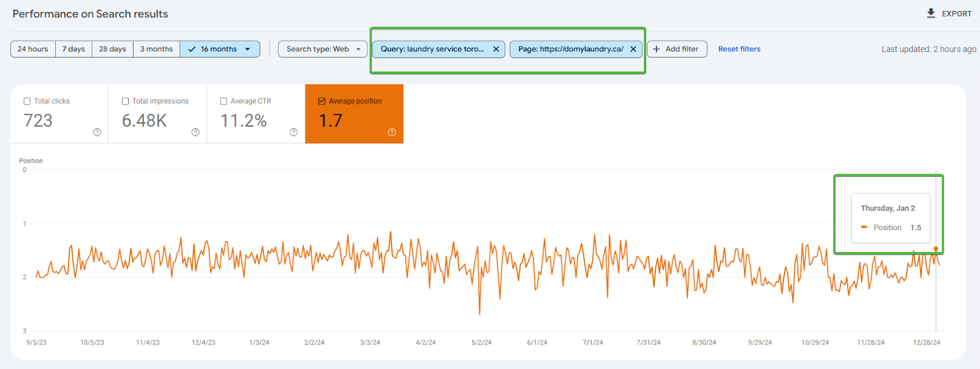Screen dimensions: 980x369
Task: Click the Jan 2 data point marker
Action: [936, 249]
